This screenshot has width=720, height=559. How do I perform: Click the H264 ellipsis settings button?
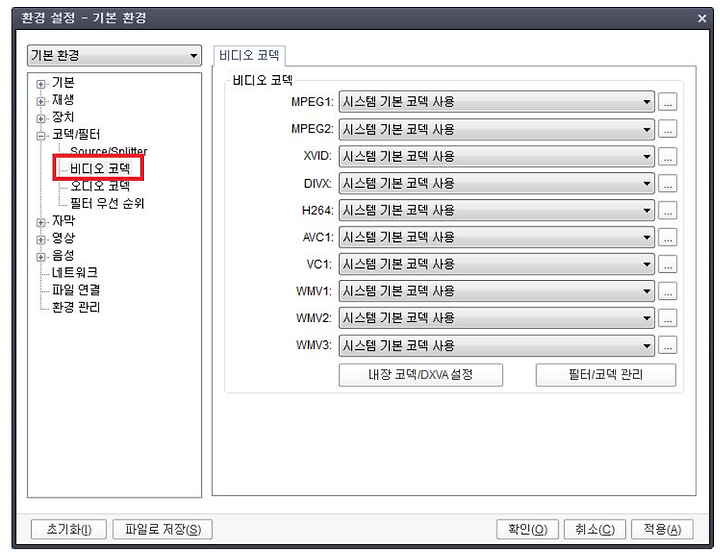point(668,210)
